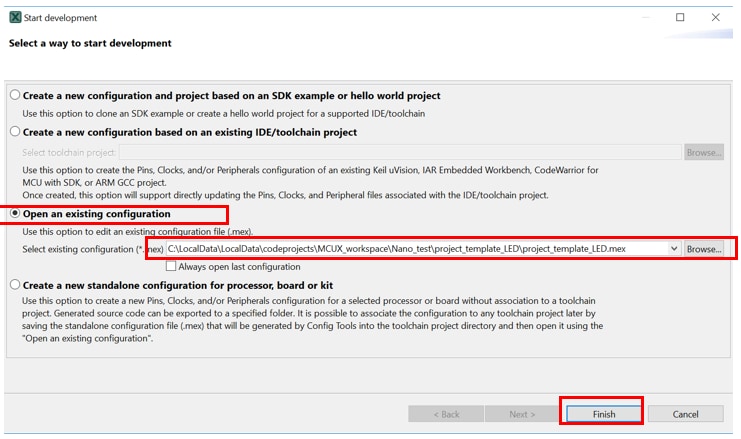Enable Always open last configuration checkbox
The image size is (741, 439).
pyautogui.click(x=171, y=267)
